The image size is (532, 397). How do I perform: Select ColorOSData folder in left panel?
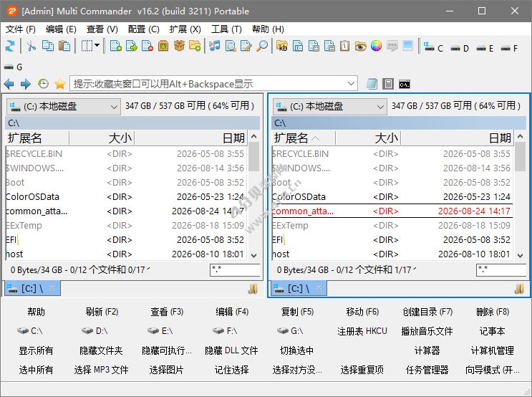point(125,196)
